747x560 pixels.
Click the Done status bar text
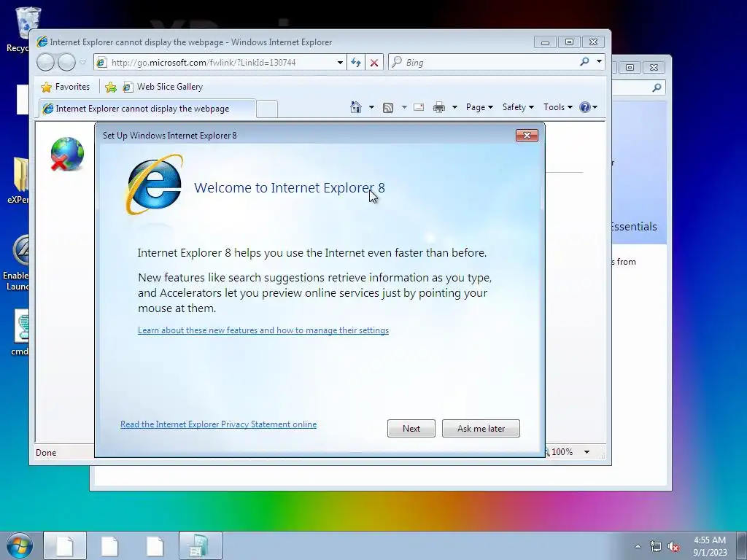click(x=46, y=452)
